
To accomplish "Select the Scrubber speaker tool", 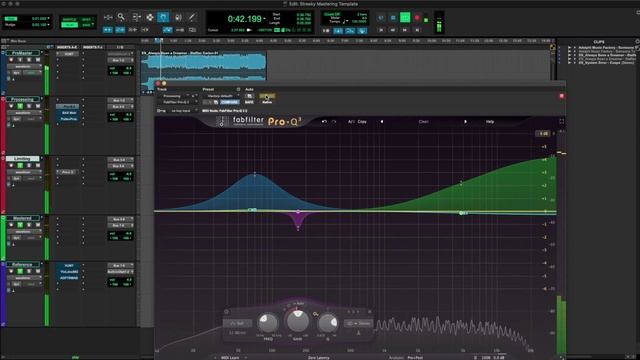I will point(178,17).
